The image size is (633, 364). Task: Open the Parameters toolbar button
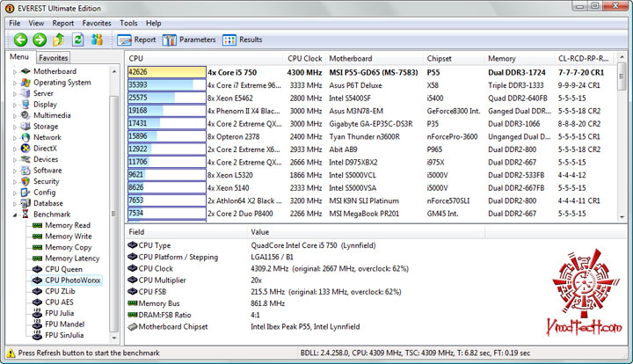point(189,40)
